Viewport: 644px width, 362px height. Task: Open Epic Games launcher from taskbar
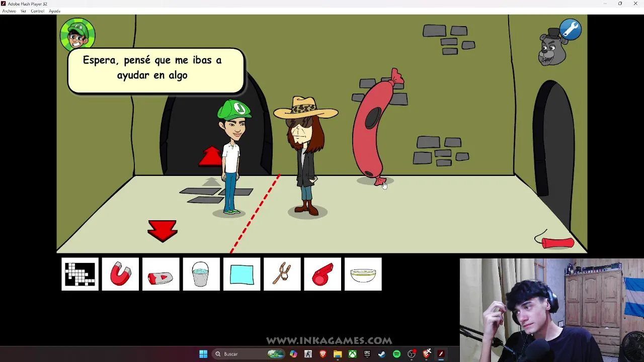[x=367, y=354]
